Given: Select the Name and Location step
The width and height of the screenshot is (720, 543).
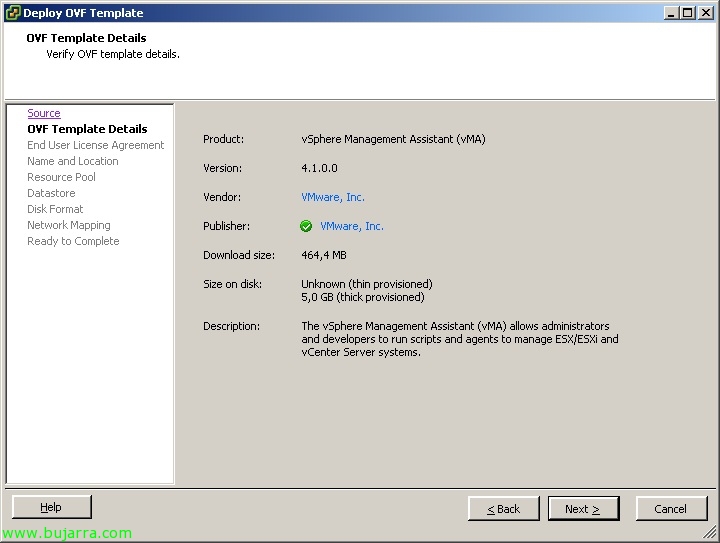Looking at the screenshot, I should pyautogui.click(x=73, y=161).
